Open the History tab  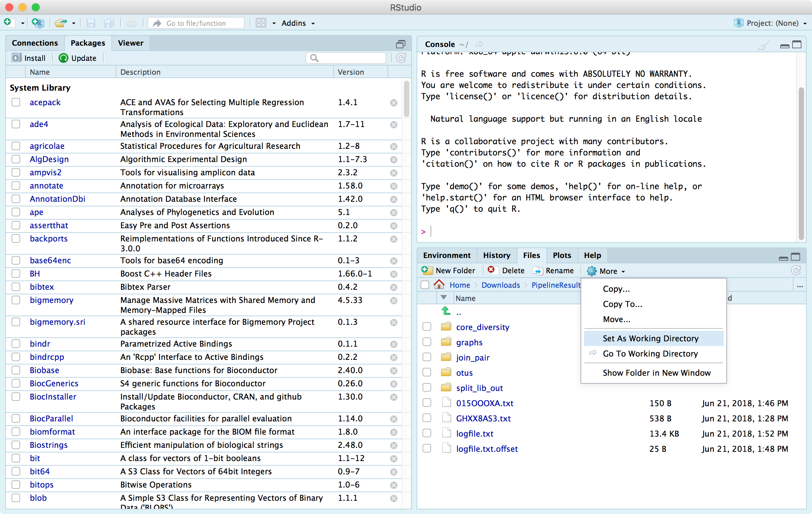pos(497,255)
